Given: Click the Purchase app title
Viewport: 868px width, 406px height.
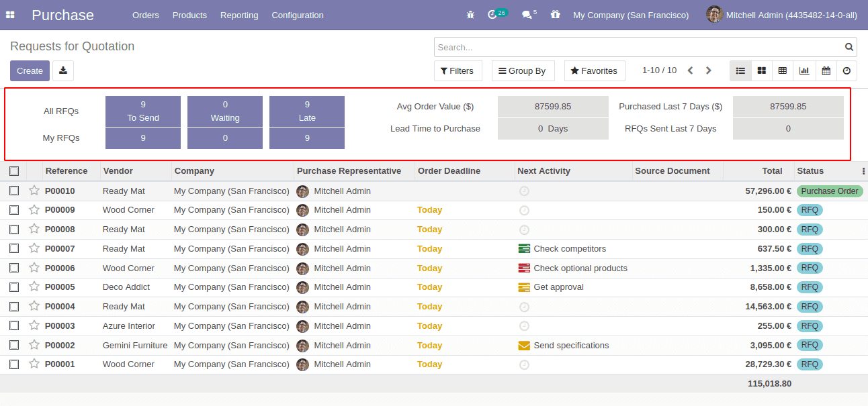Looking at the screenshot, I should point(62,15).
